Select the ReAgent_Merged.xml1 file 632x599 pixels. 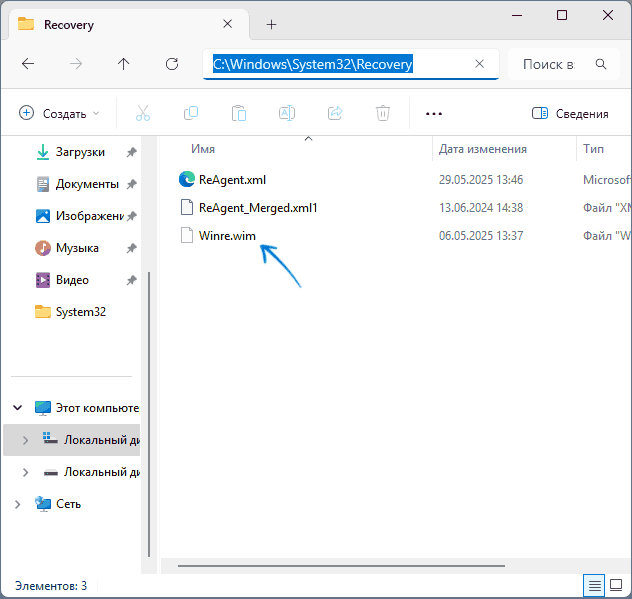(x=258, y=208)
